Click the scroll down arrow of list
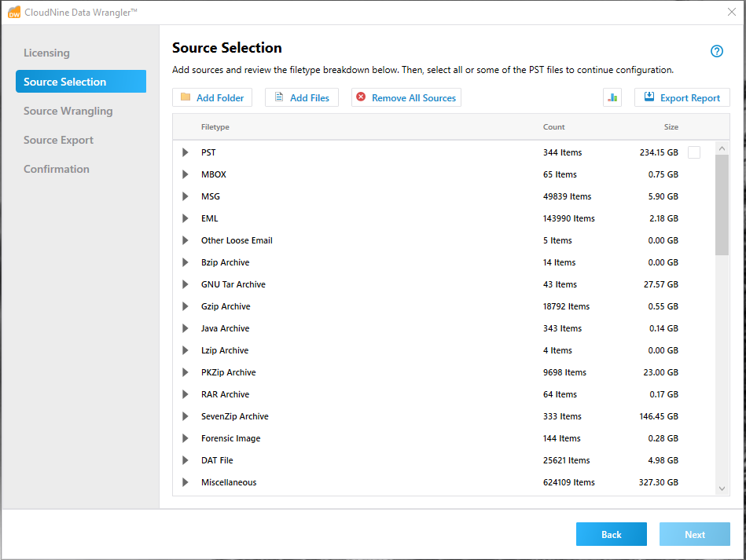Screen dimensions: 746x560 (722, 489)
